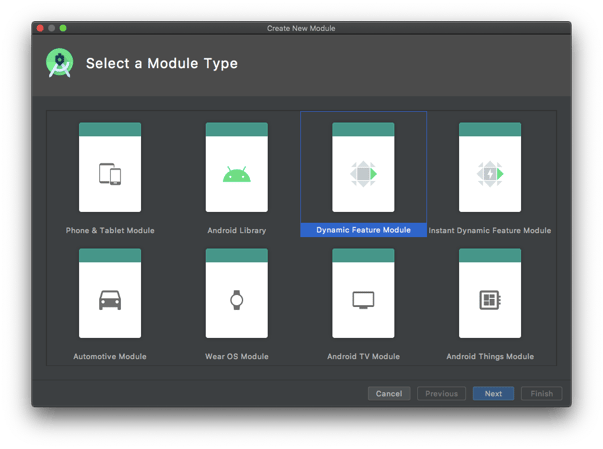The width and height of the screenshot is (603, 449).
Task: Select the Android TV Module icon
Action: [x=363, y=300]
